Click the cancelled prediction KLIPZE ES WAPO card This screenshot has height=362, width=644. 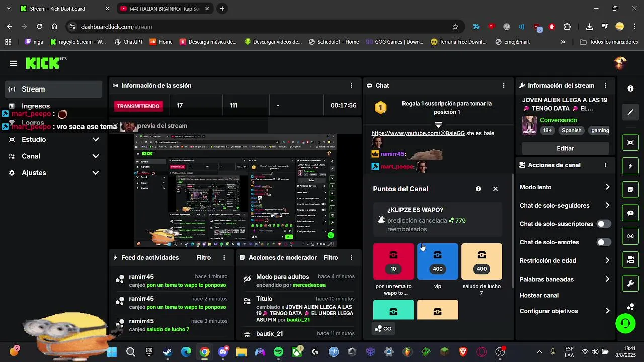point(438,219)
